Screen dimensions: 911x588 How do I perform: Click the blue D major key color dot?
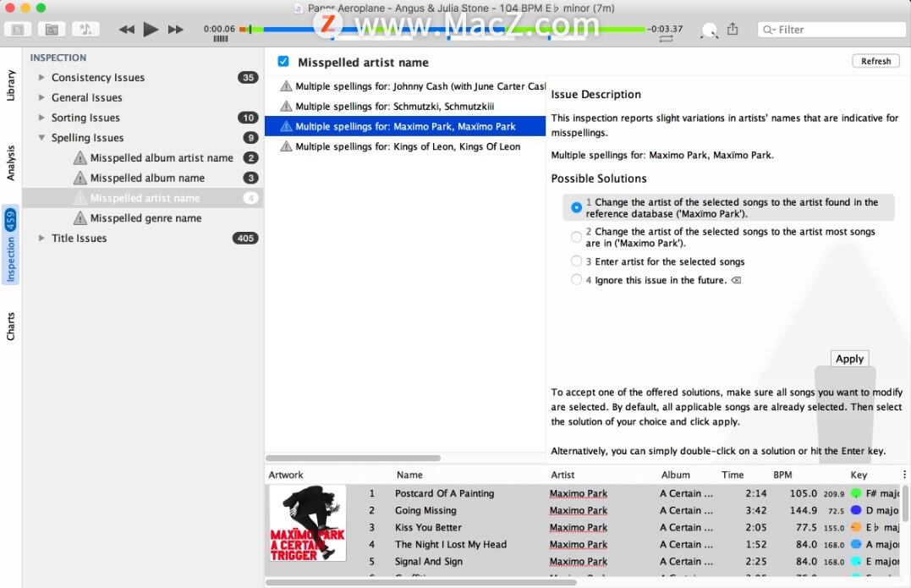(x=856, y=510)
